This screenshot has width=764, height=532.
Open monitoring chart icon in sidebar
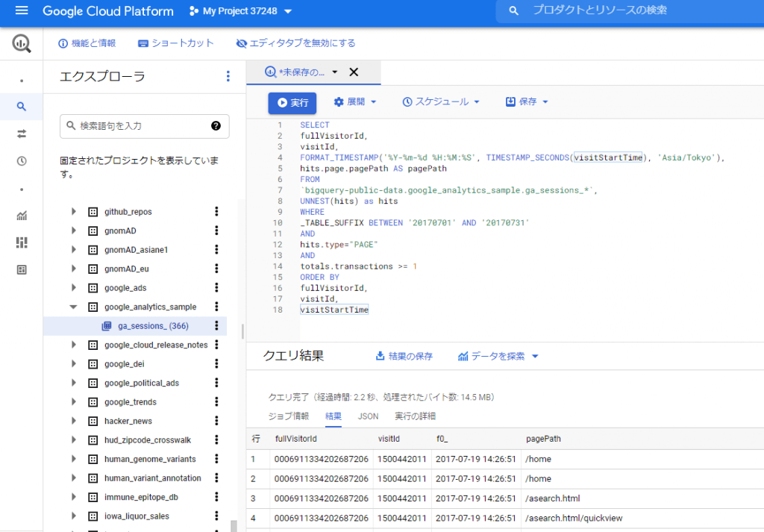pyautogui.click(x=22, y=216)
